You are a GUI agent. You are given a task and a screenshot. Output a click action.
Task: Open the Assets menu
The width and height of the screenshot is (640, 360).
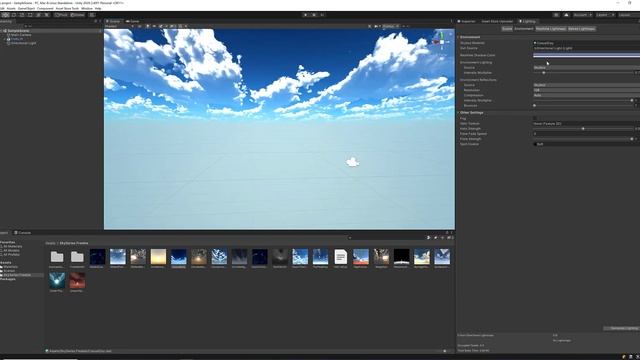point(11,8)
